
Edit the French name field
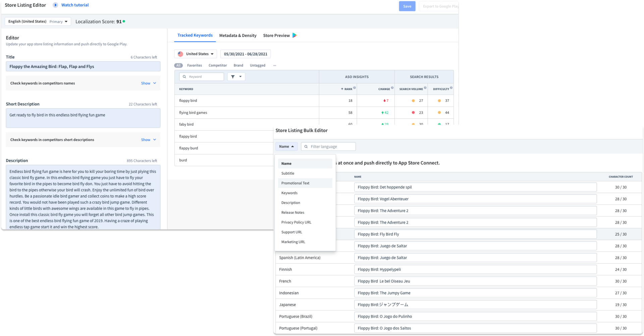(x=475, y=281)
